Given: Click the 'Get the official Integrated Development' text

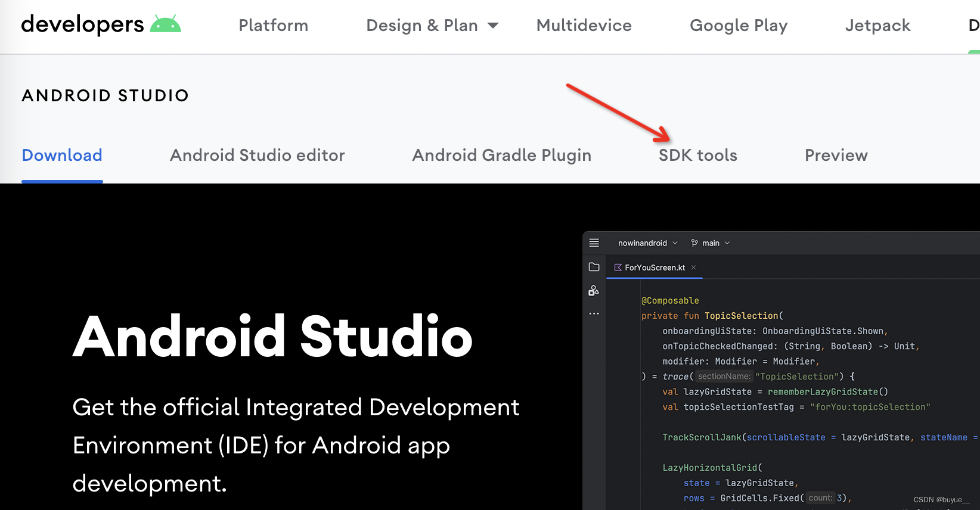Looking at the screenshot, I should tap(296, 408).
